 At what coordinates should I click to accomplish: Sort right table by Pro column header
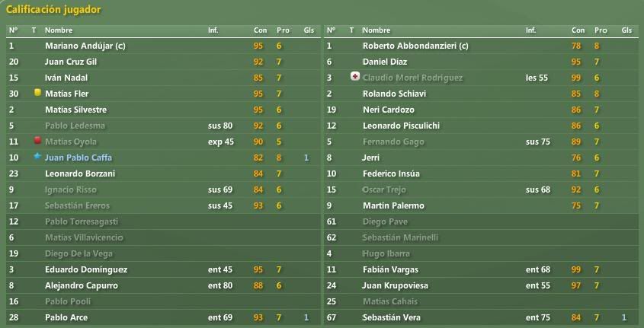[x=601, y=30]
